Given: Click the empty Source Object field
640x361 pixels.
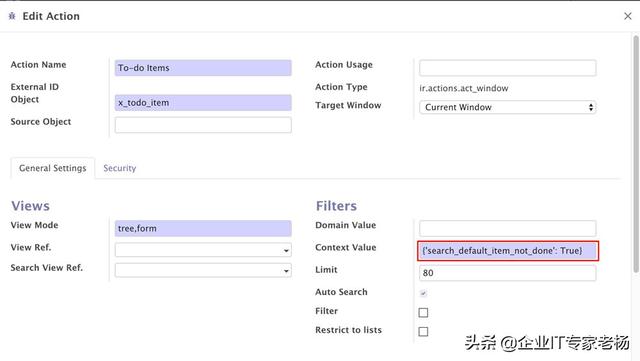Looking at the screenshot, I should pos(203,125).
